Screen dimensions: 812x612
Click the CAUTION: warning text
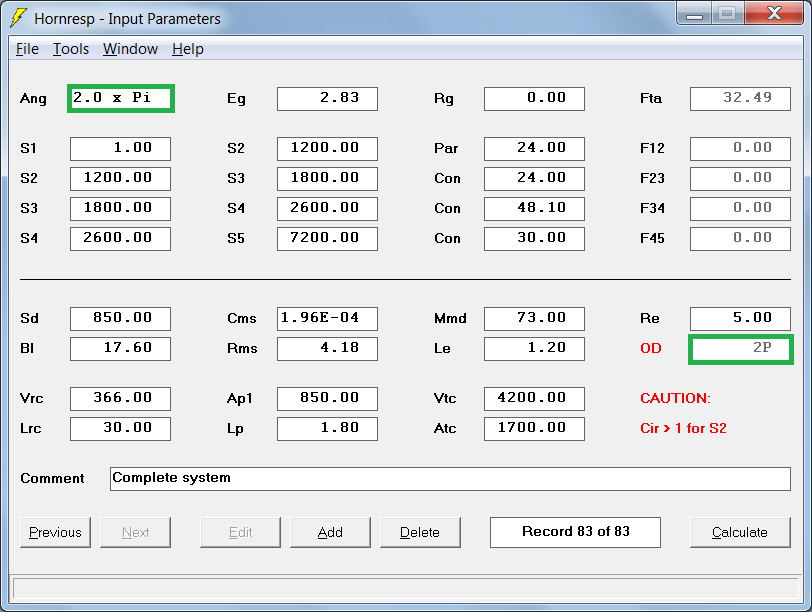675,398
